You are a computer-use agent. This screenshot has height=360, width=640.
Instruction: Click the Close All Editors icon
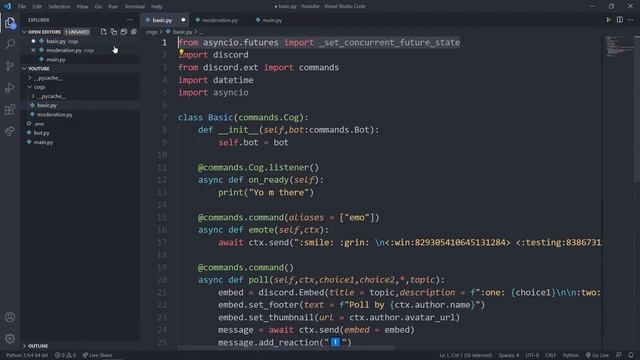(x=133, y=32)
